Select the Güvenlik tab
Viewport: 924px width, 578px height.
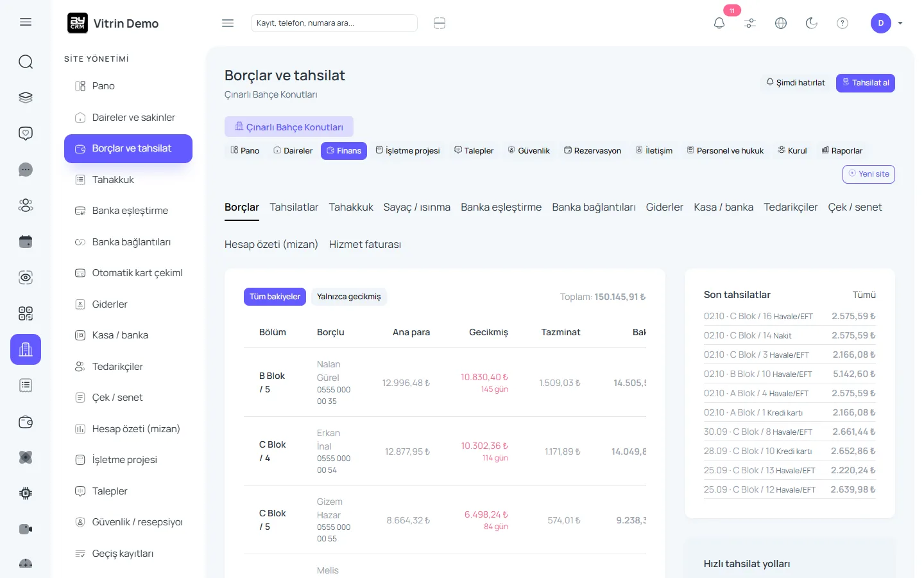pos(529,151)
